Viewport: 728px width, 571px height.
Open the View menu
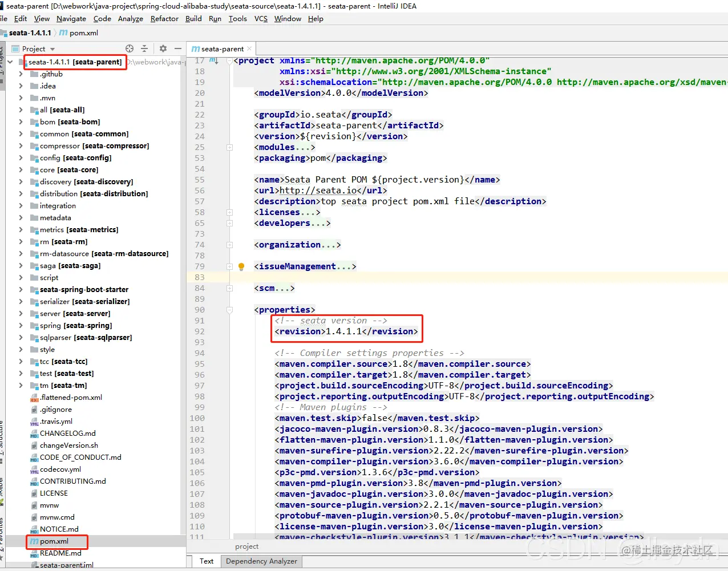[42, 19]
